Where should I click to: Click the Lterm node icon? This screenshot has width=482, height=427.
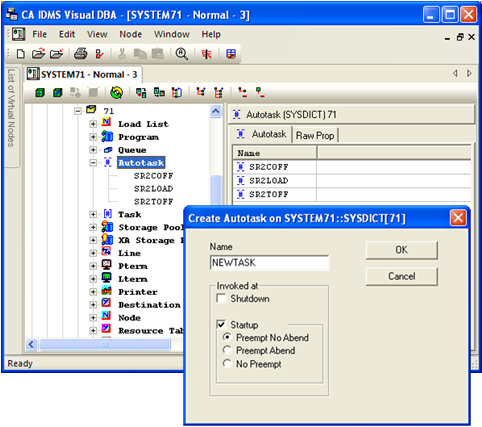pos(106,278)
